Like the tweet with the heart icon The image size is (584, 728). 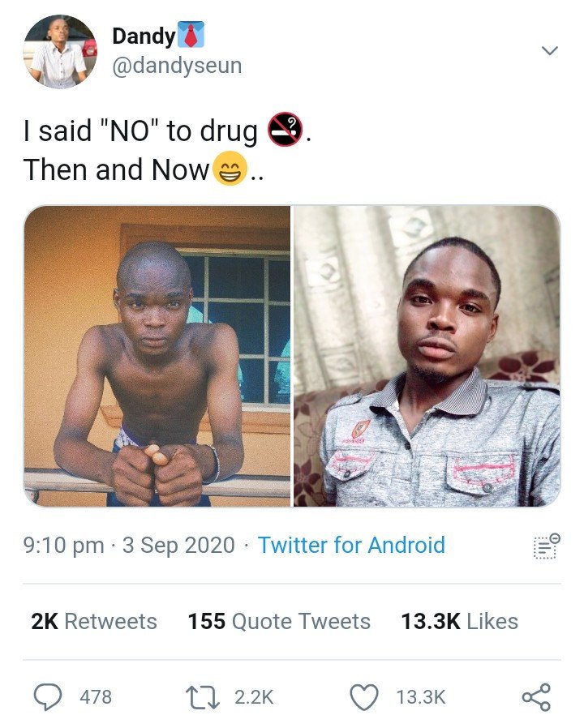(x=363, y=697)
